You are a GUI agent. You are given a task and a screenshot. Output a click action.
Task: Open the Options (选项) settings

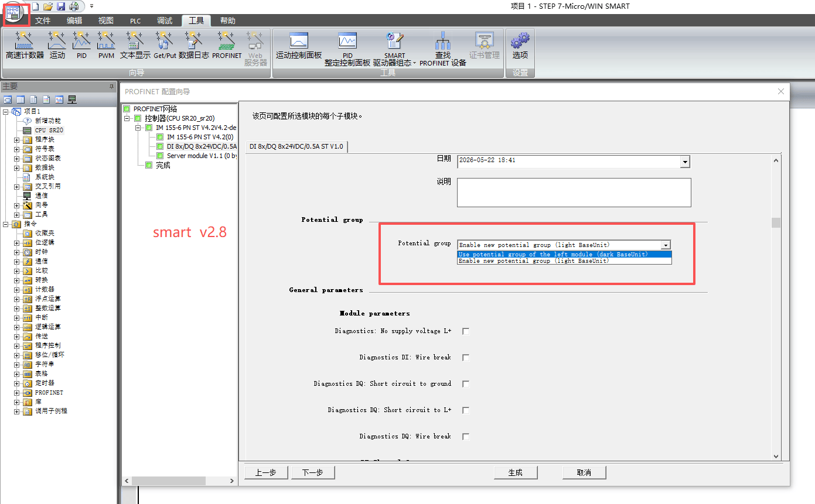point(520,46)
